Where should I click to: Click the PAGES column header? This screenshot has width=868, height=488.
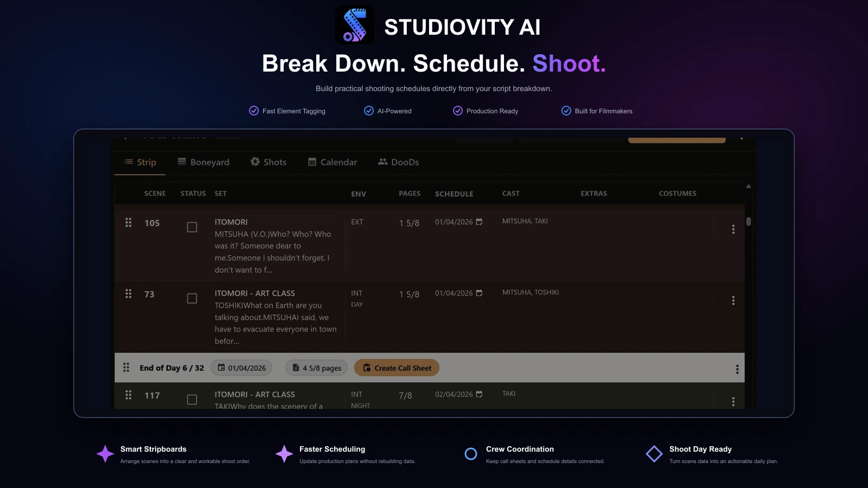click(410, 194)
